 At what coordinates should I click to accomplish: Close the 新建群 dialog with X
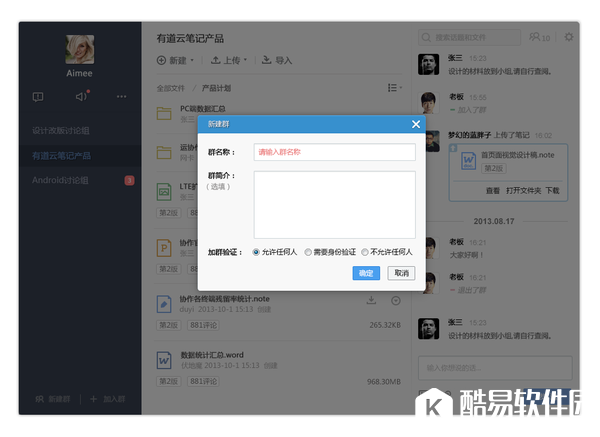416,124
